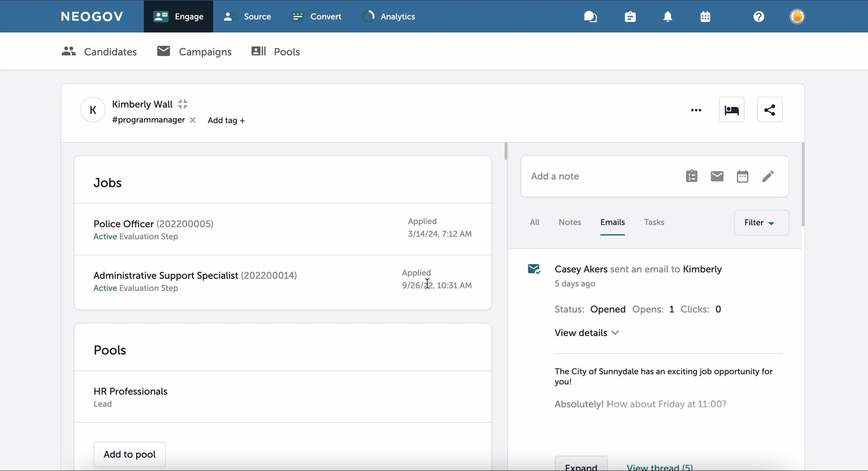Go to the Engage module
The height and width of the screenshot is (471, 868).
coord(178,17)
